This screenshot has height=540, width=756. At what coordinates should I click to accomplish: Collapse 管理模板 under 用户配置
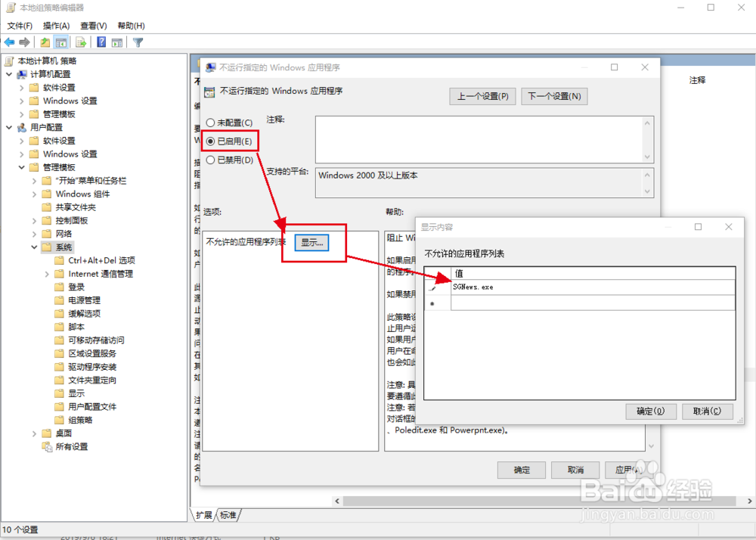22,167
